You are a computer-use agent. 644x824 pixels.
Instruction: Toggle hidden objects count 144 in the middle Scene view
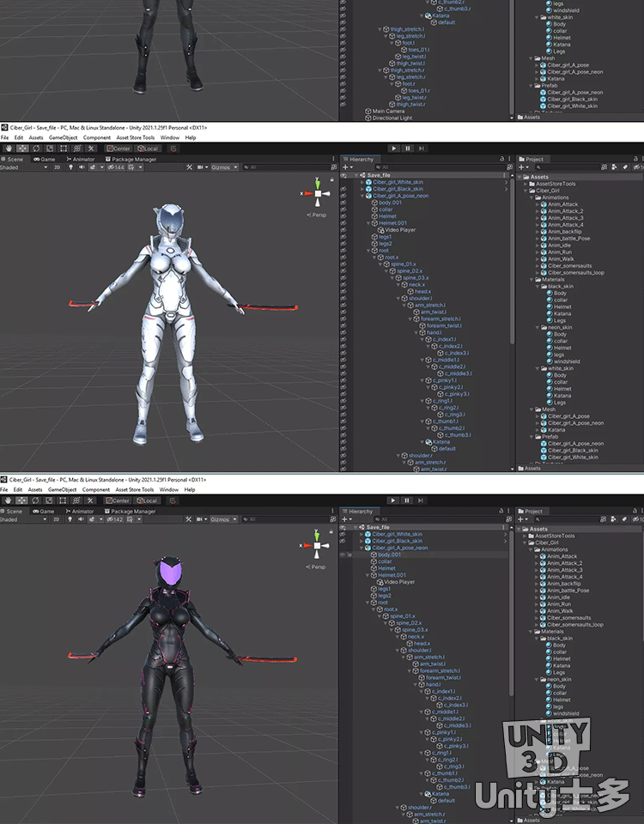tap(116, 167)
